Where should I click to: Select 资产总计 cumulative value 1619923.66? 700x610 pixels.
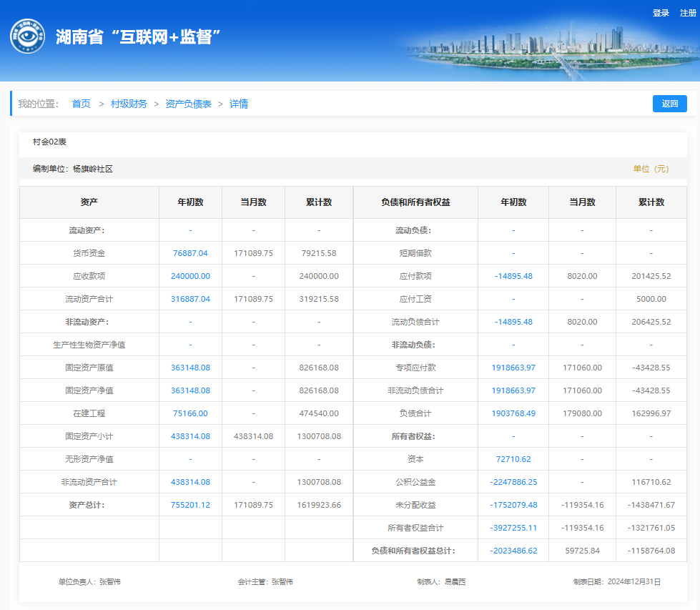click(x=319, y=505)
